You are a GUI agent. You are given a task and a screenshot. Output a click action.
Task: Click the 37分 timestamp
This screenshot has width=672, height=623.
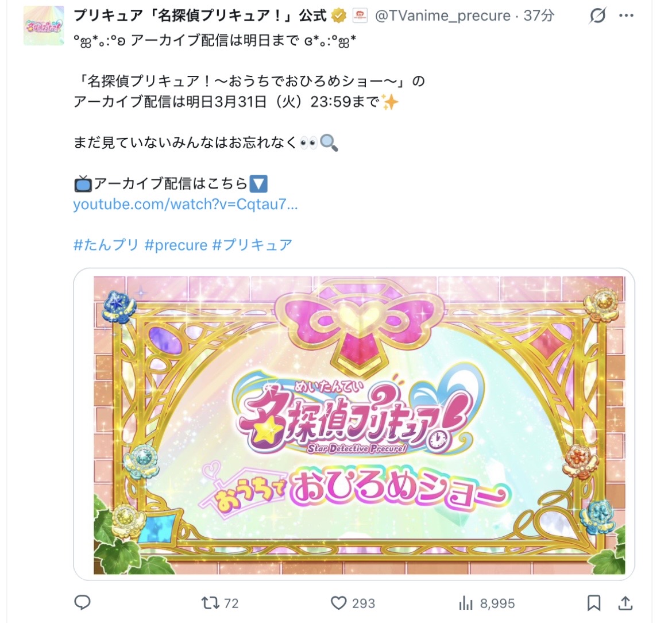[x=539, y=16]
